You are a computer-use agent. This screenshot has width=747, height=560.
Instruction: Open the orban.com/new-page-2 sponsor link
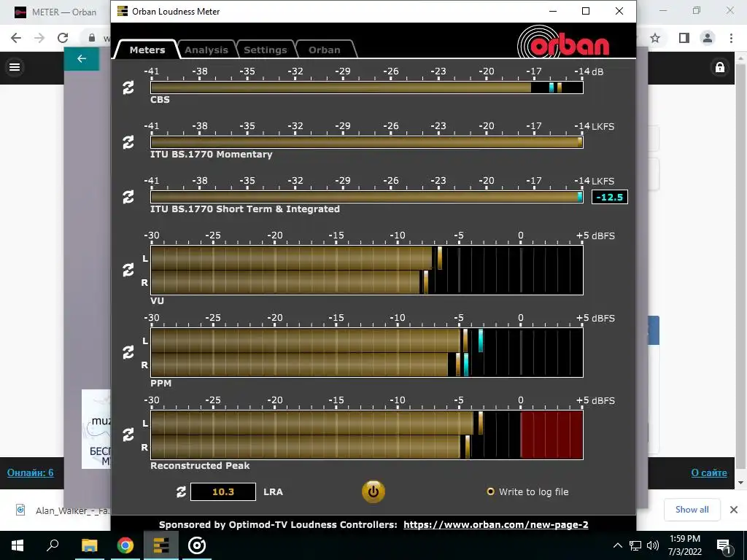[x=495, y=525]
